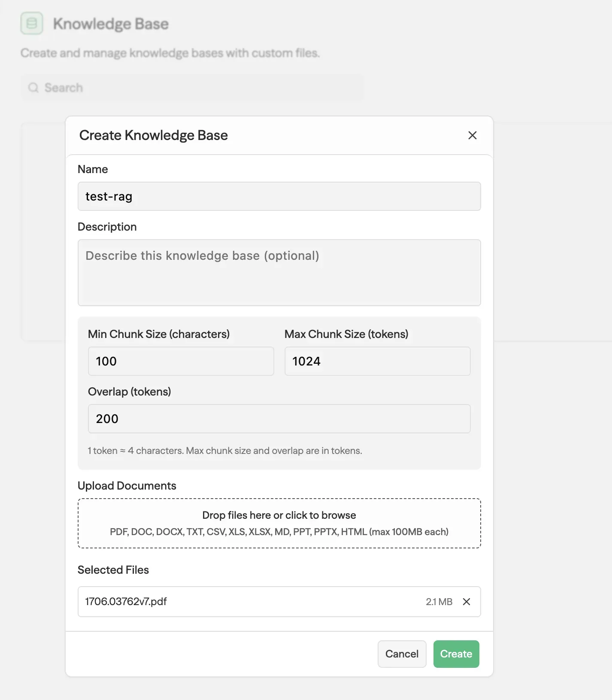
Task: Edit the Max Chunk Size value 1024
Action: 377,361
